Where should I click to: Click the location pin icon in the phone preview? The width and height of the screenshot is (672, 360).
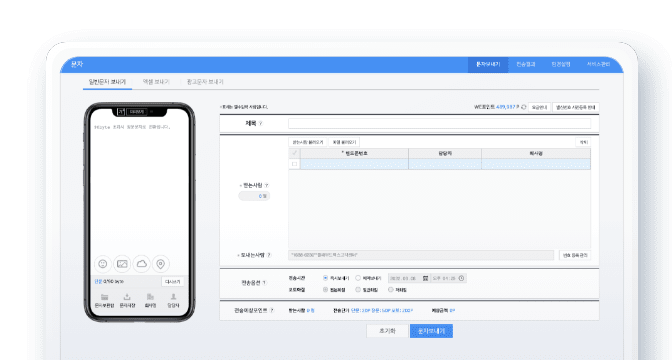pos(161,264)
